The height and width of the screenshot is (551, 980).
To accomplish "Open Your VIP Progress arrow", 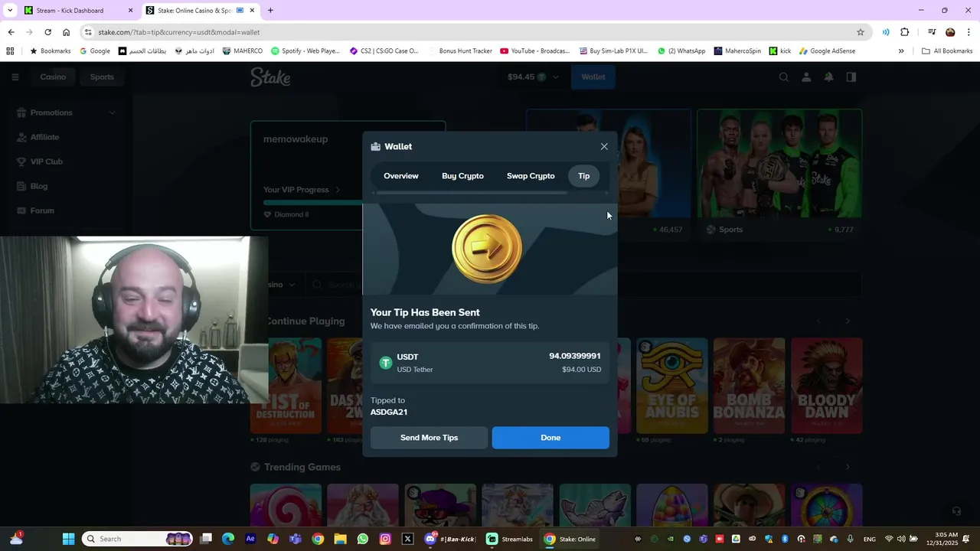I will pyautogui.click(x=338, y=190).
